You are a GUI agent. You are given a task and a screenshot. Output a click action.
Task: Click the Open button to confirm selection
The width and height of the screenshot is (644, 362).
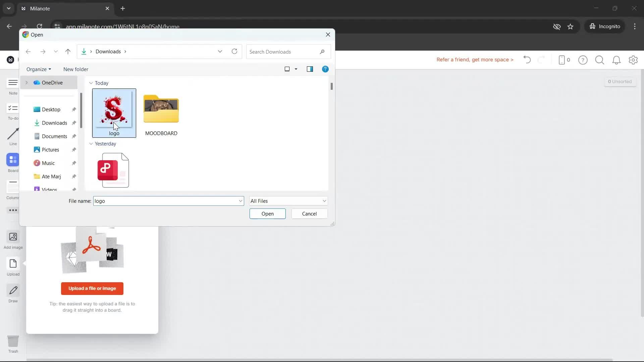(x=267, y=214)
